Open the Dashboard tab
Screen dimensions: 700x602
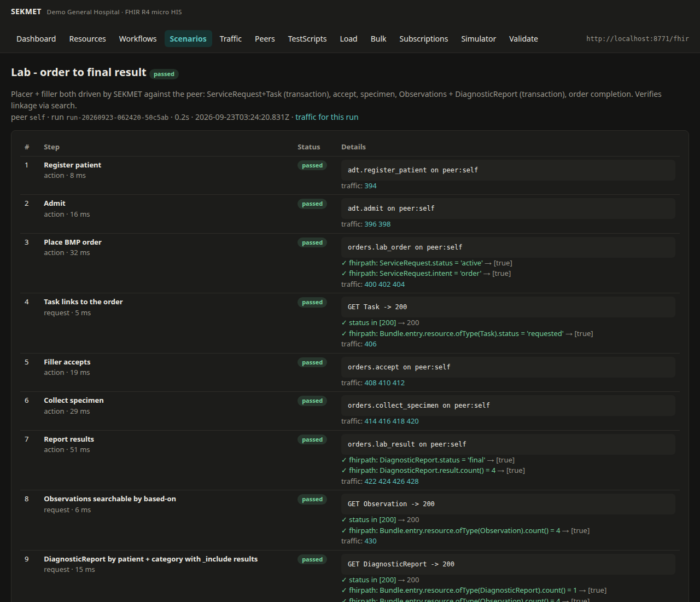coord(36,39)
